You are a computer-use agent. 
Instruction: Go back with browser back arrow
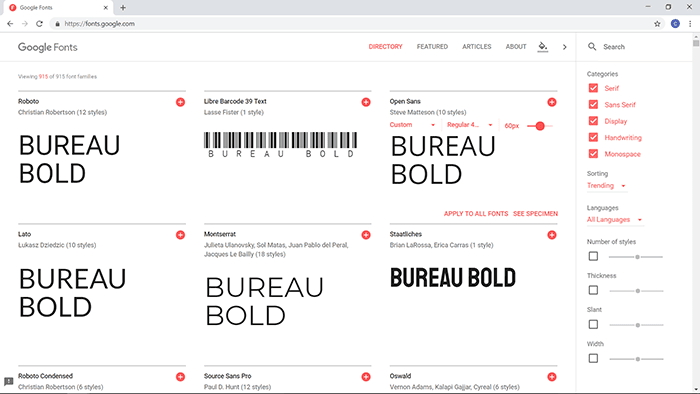click(x=10, y=24)
